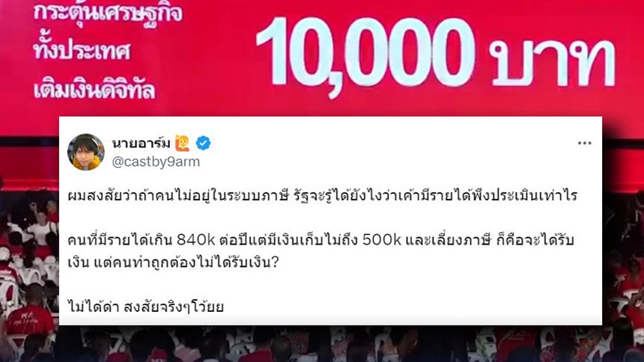Click the line ไม่ได้ด่า สงสัยจริงๆโว้ย
Viewport: 644px width, 362px height.
point(146,307)
